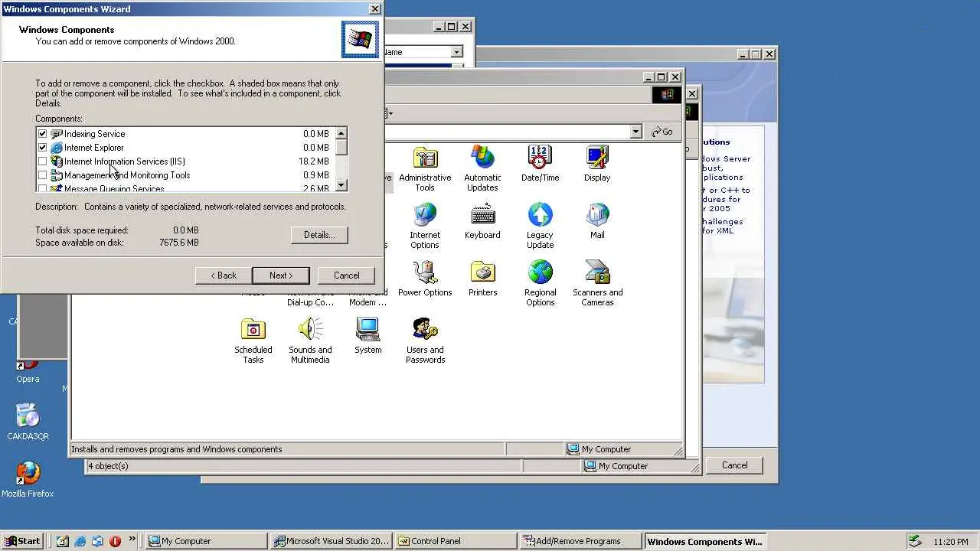Select the Mozilla Firefox desktop icon

click(28, 480)
